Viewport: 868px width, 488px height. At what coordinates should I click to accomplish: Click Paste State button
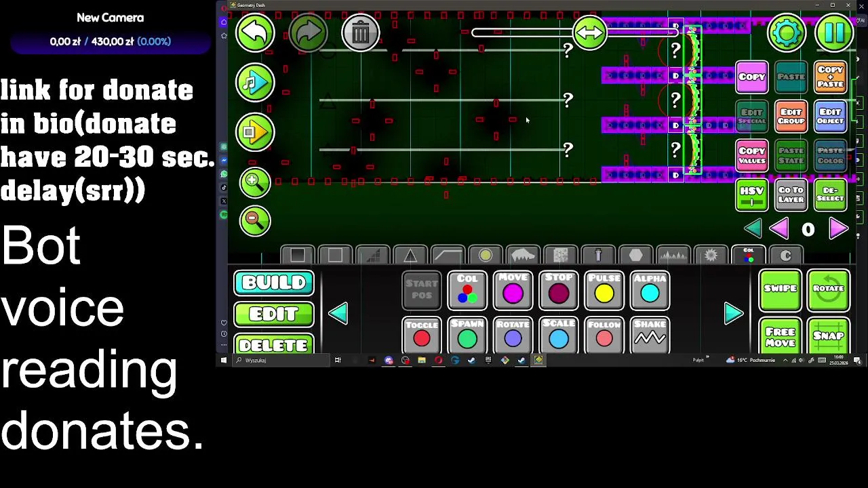click(x=791, y=156)
